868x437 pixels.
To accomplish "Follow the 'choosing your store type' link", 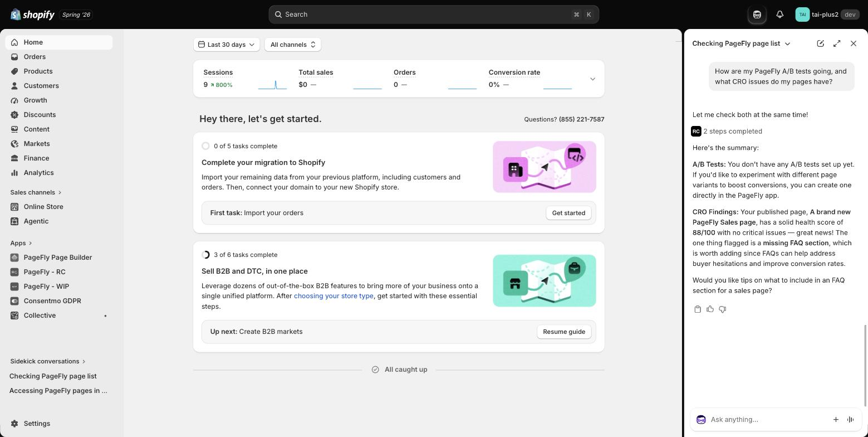I will (334, 296).
